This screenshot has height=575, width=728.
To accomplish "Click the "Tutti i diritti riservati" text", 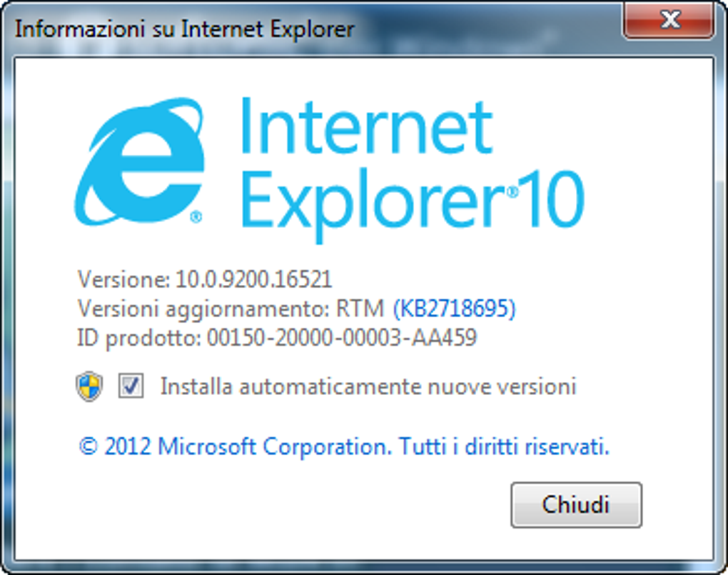I will point(504,446).
